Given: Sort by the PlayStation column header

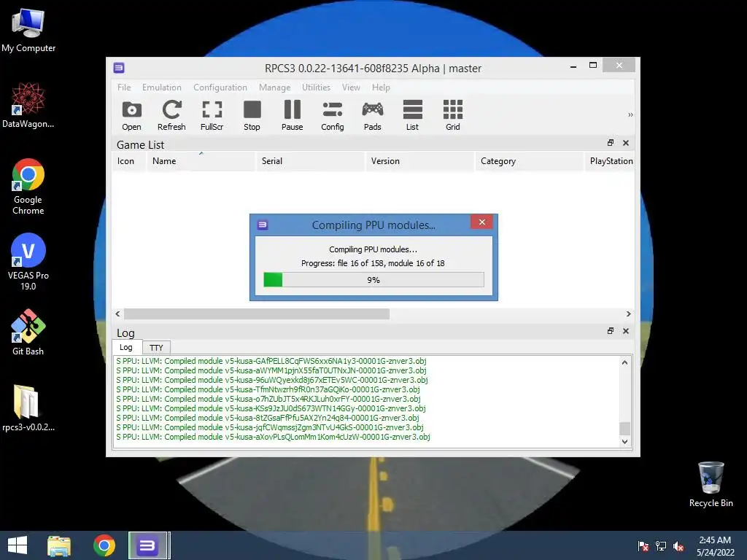Looking at the screenshot, I should (611, 161).
